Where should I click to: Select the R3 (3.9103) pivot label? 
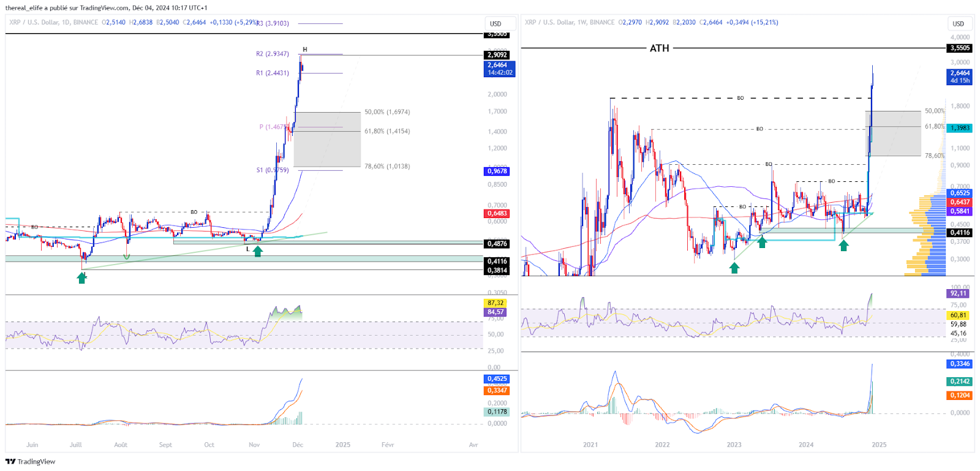click(x=273, y=23)
